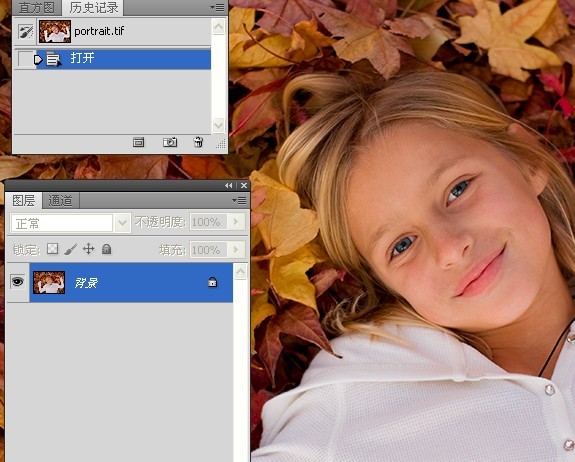Create new document from current state
Viewport: 575px width, 462px height.
point(139,142)
